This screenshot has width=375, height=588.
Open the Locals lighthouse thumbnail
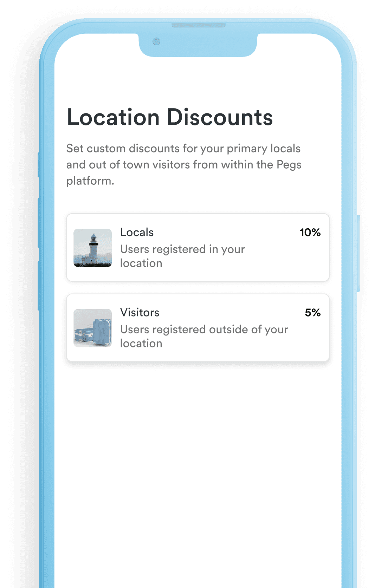pyautogui.click(x=92, y=248)
